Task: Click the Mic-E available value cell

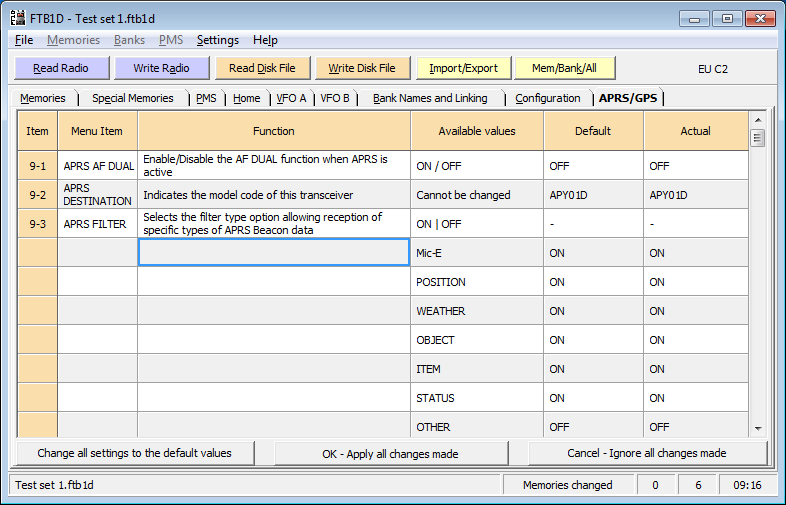Action: pyautogui.click(x=477, y=253)
